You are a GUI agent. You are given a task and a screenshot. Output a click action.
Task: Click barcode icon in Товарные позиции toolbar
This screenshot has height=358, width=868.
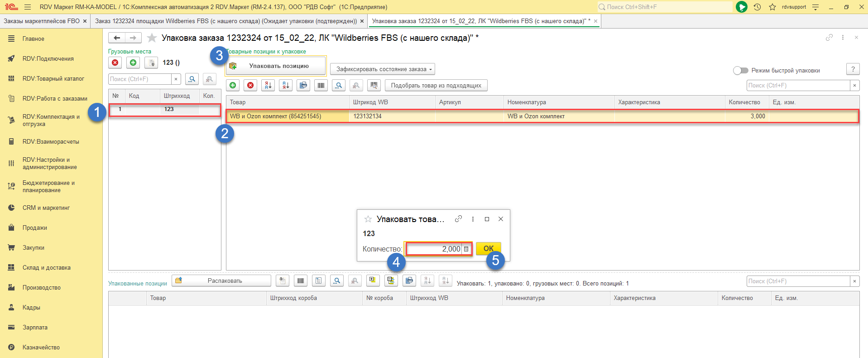(321, 85)
